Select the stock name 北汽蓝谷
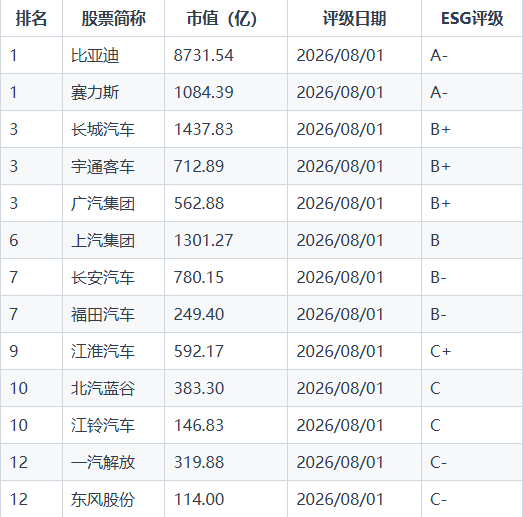 click(x=103, y=389)
